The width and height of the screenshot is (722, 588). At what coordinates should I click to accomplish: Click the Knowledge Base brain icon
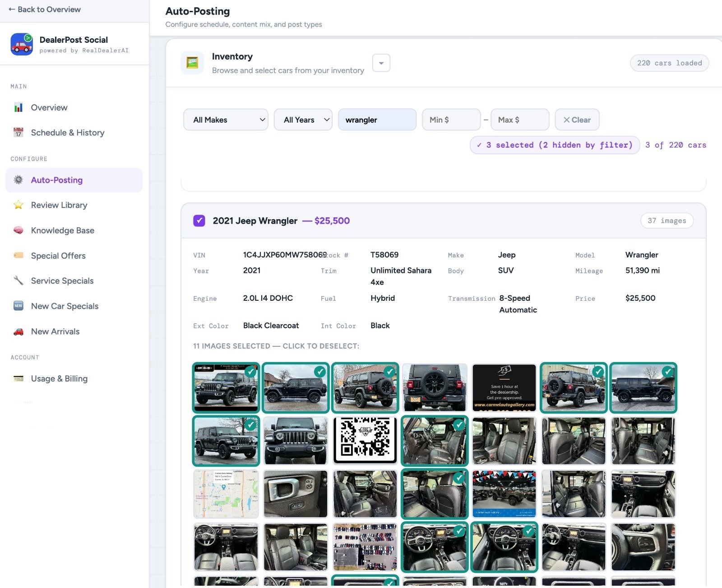[x=19, y=230]
